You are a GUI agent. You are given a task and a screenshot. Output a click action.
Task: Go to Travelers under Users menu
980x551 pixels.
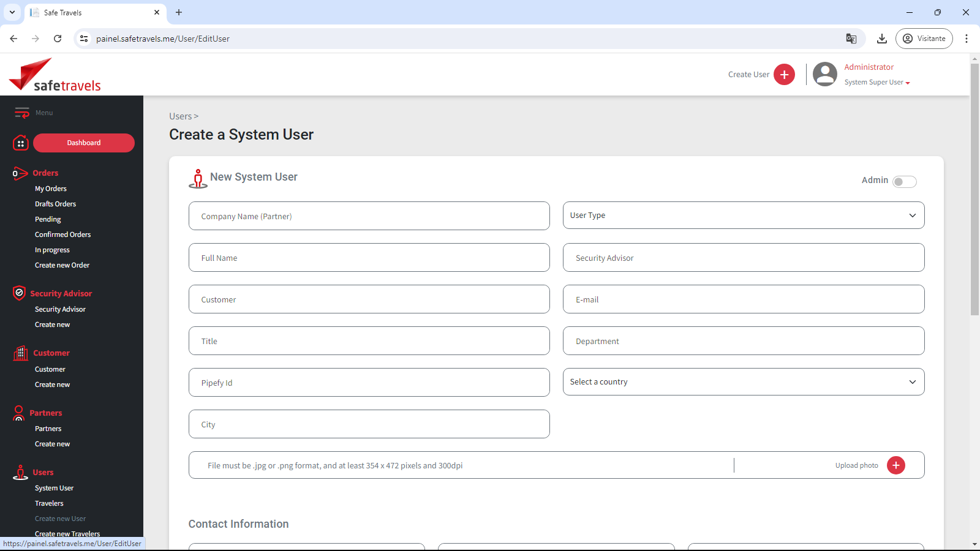49,503
